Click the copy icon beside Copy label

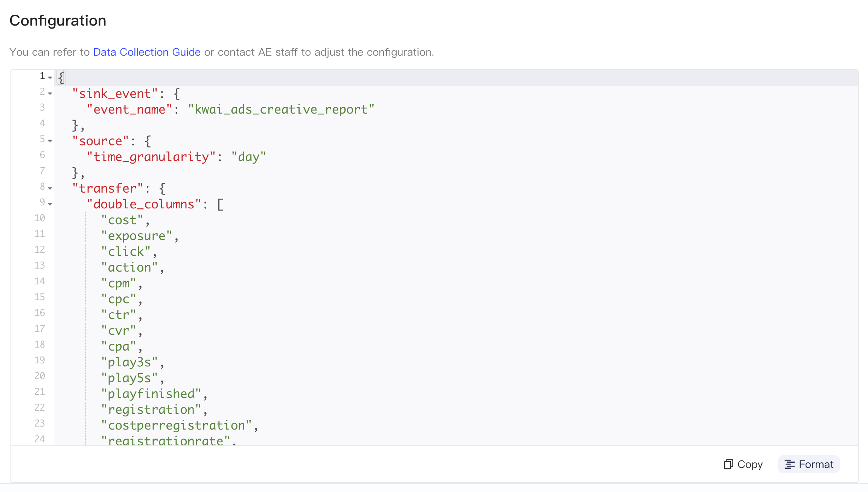pos(728,464)
